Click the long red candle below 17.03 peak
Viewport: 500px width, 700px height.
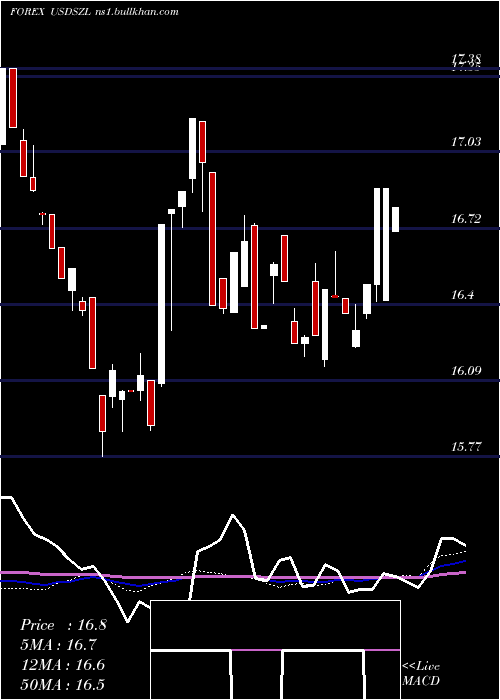pyautogui.click(x=212, y=239)
